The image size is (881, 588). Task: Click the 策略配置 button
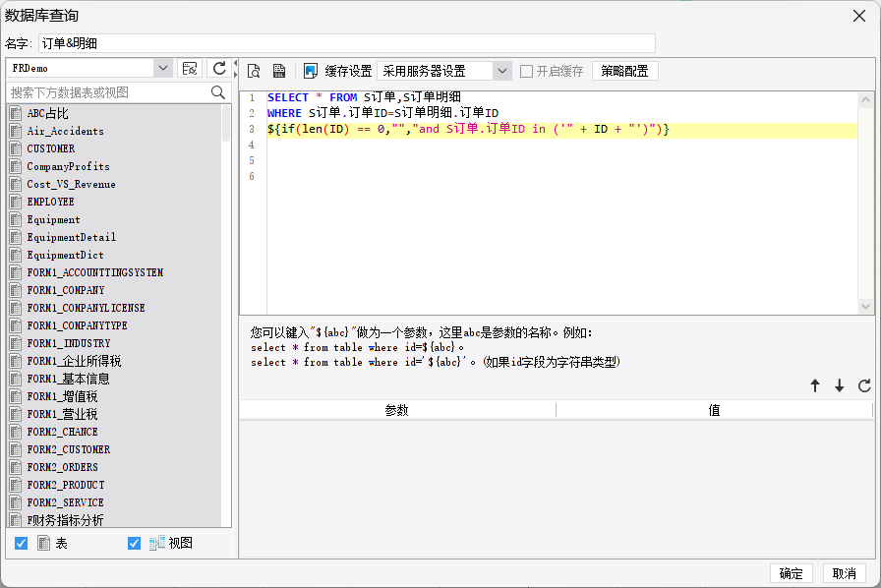(x=624, y=72)
